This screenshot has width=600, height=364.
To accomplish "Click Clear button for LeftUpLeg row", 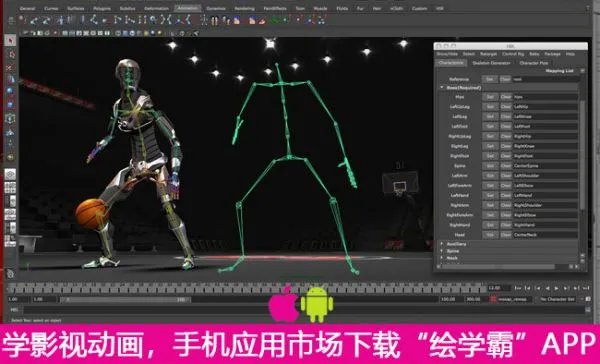I will click(506, 107).
